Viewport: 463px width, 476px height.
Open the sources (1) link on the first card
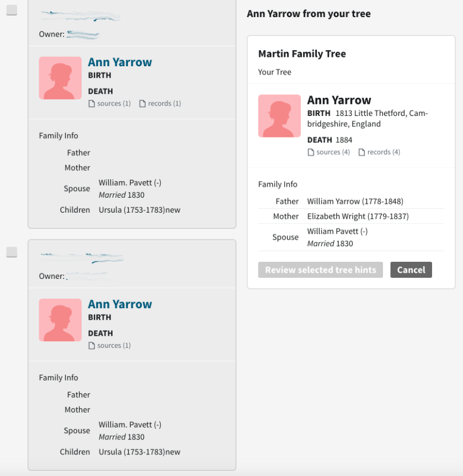click(112, 103)
